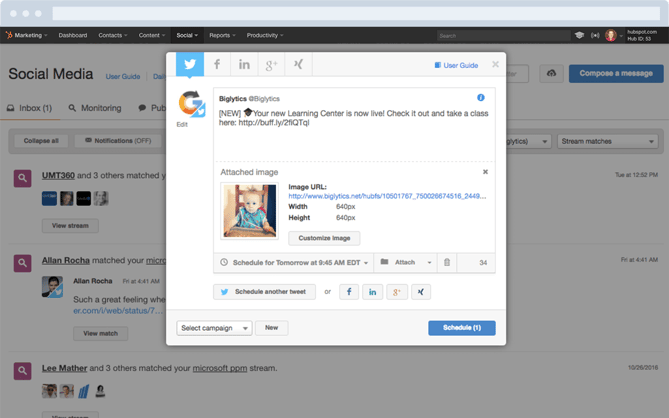The image size is (669, 418).
Task: Switch to the LinkedIn tab in compose dialog
Action: pyautogui.click(x=244, y=64)
